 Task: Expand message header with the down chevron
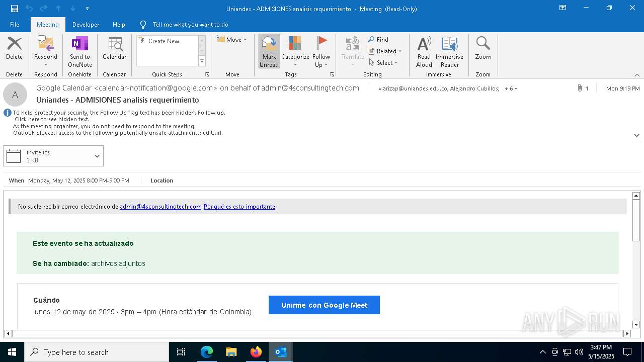point(636,135)
